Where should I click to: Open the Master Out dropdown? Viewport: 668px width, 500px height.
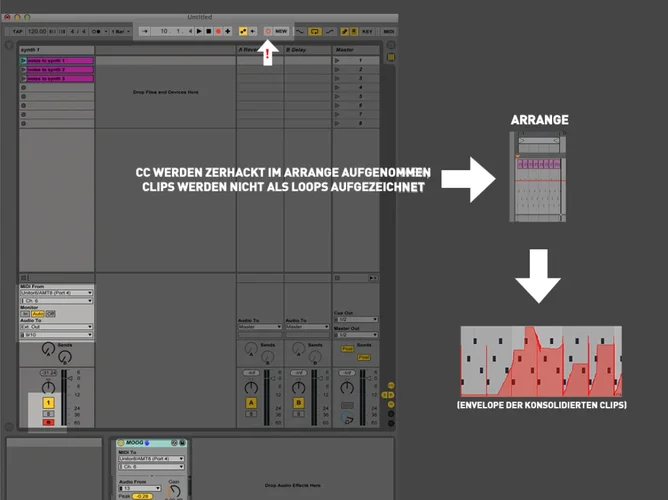(356, 335)
